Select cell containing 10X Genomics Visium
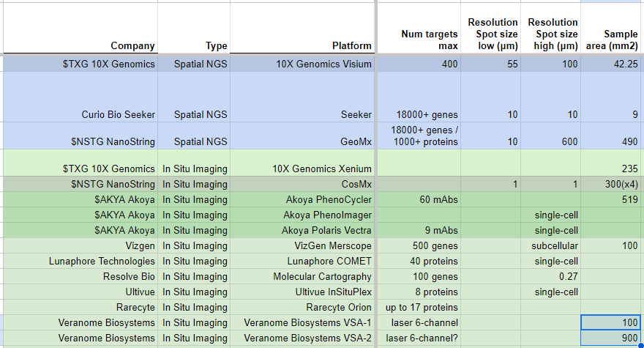The height and width of the screenshot is (348, 644). 302,64
